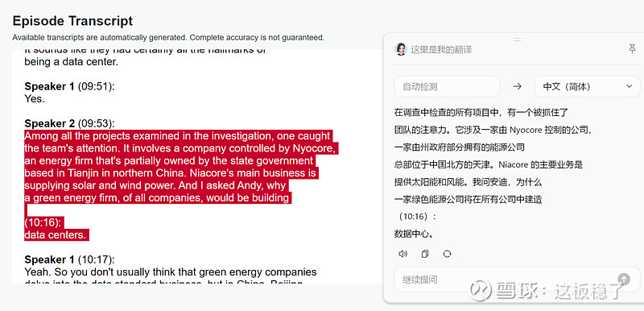644x311 pixels.
Task: Regenerate the translation with refresh icon
Action: [448, 254]
